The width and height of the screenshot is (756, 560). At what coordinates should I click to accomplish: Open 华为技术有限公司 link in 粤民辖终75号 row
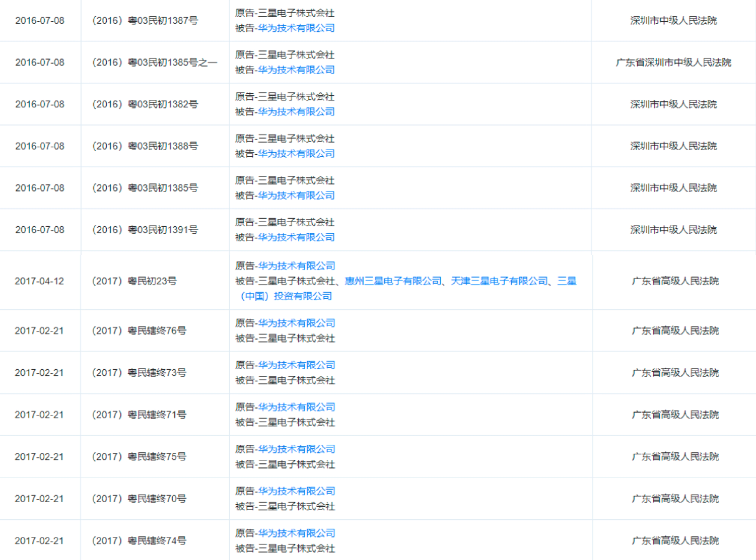click(x=296, y=449)
